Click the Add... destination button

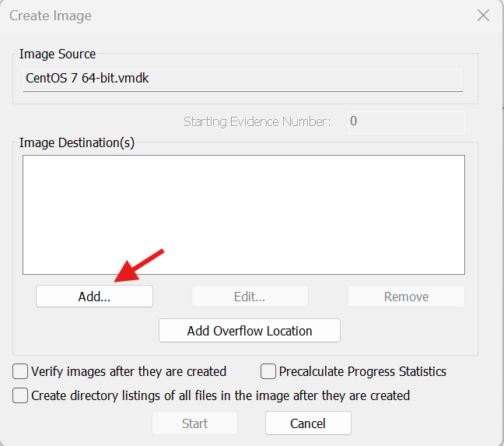point(94,297)
